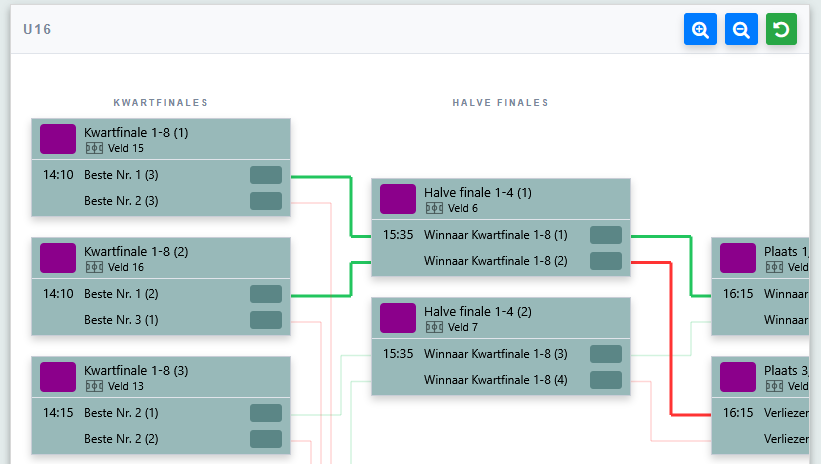Screen dimensions: 821x464
Task: Click score box for Beste Nr. 3 (1)
Action: pyautogui.click(x=266, y=320)
